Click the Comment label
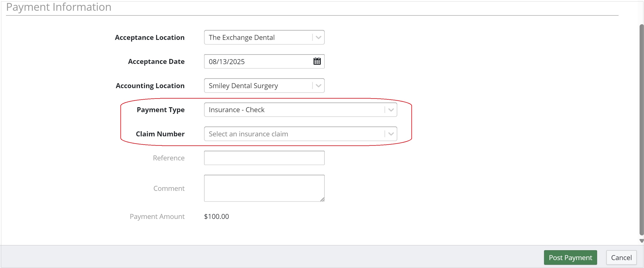The image size is (644, 268). (169, 188)
